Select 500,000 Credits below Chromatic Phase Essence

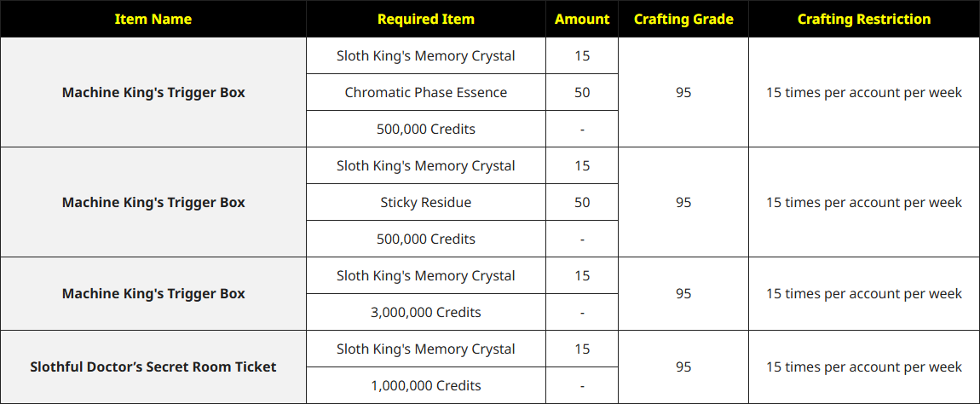coord(425,129)
